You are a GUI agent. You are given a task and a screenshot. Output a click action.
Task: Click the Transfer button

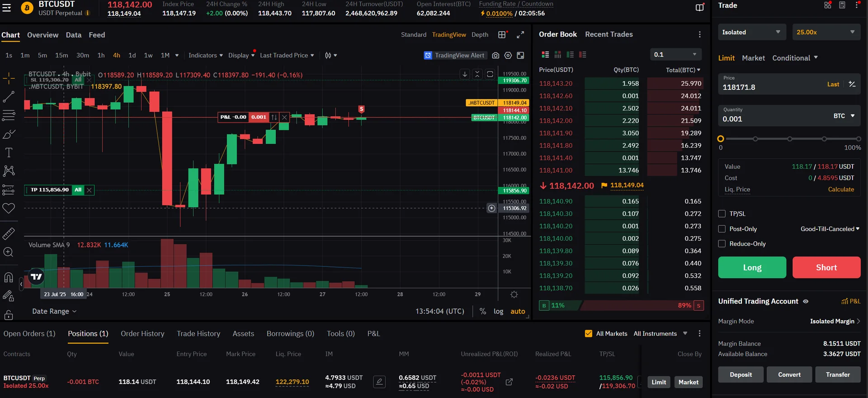(838, 374)
